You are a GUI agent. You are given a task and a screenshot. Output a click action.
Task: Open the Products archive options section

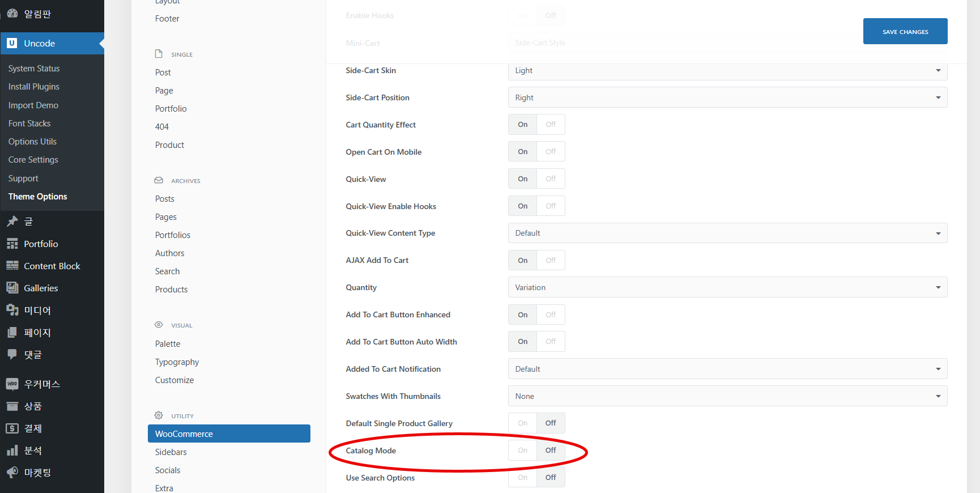point(172,290)
